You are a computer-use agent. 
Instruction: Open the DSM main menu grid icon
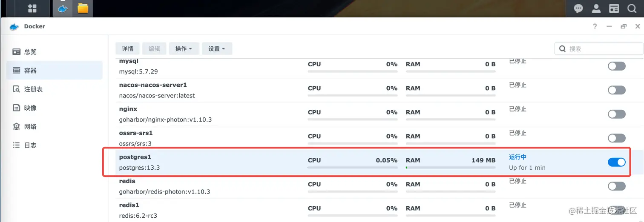(x=32, y=8)
